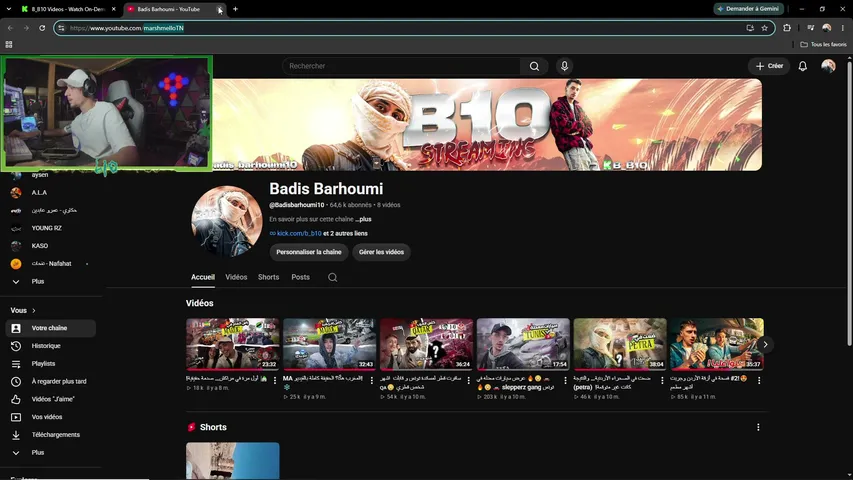
Task: Open options for the 32:43 video
Action: 372,380
